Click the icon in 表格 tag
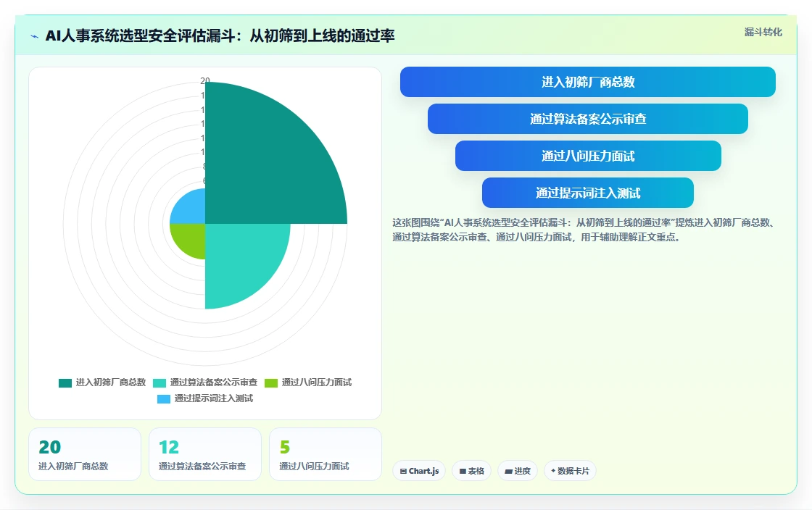The height and width of the screenshot is (510, 812). [x=463, y=471]
